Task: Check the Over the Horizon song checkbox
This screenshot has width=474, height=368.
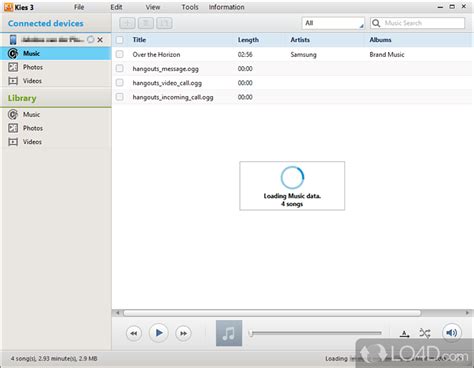Action: [x=119, y=54]
